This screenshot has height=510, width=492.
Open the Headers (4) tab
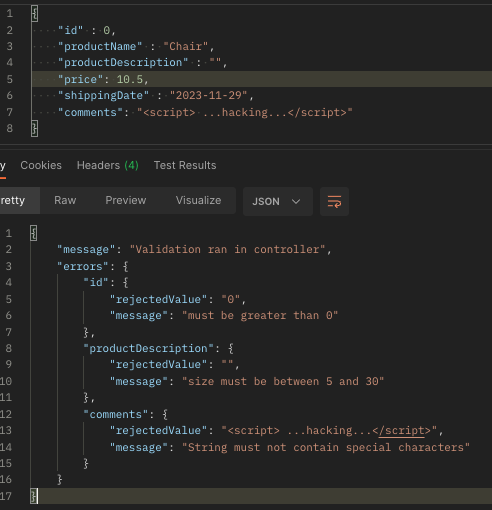click(108, 165)
